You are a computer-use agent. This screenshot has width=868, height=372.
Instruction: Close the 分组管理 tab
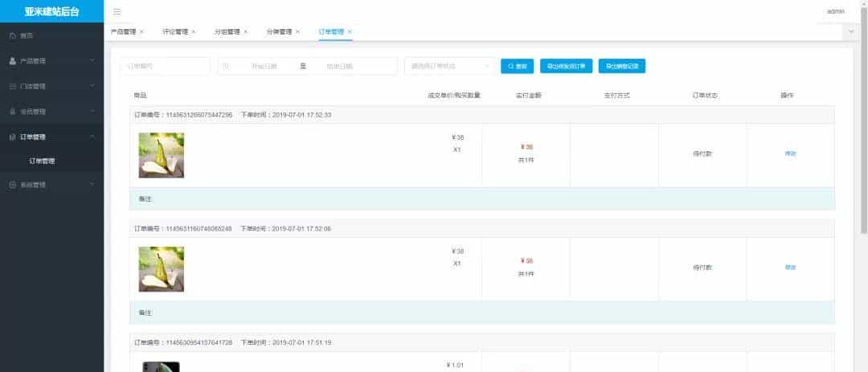pos(245,32)
